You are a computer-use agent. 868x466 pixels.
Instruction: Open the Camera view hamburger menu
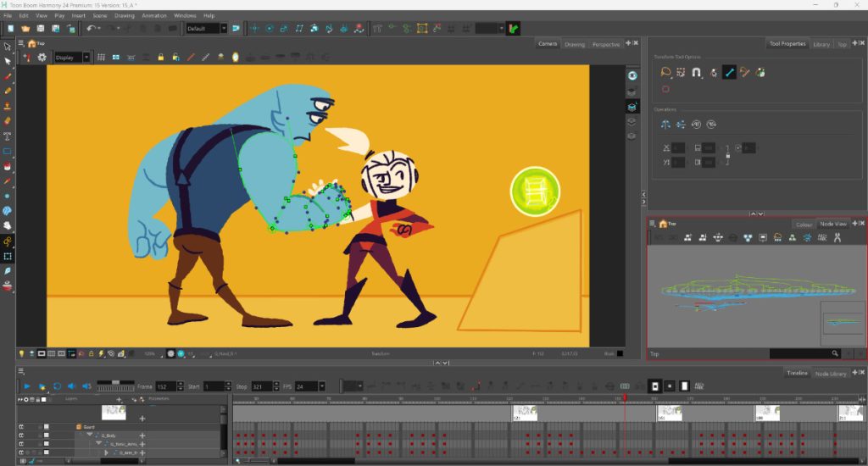21,43
